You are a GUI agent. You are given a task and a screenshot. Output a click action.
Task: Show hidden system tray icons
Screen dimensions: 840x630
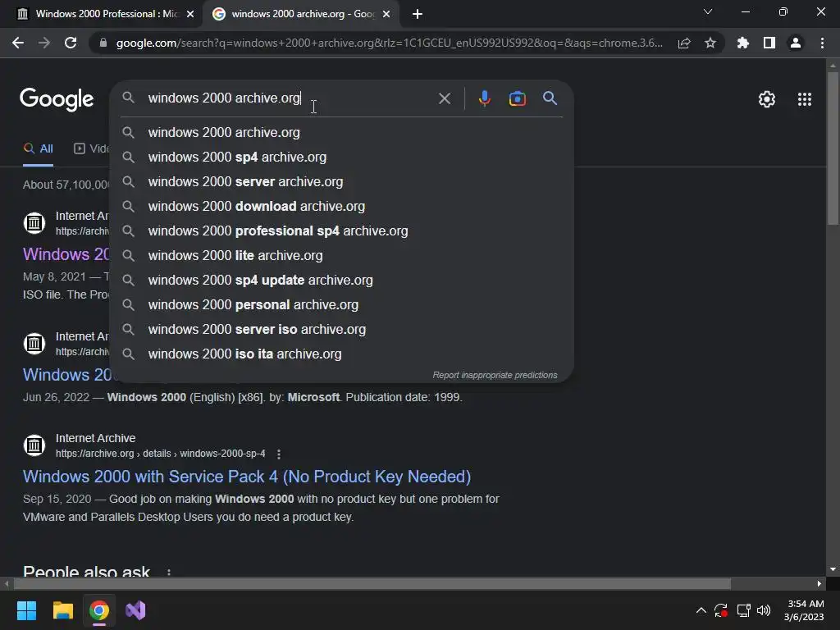tap(701, 610)
